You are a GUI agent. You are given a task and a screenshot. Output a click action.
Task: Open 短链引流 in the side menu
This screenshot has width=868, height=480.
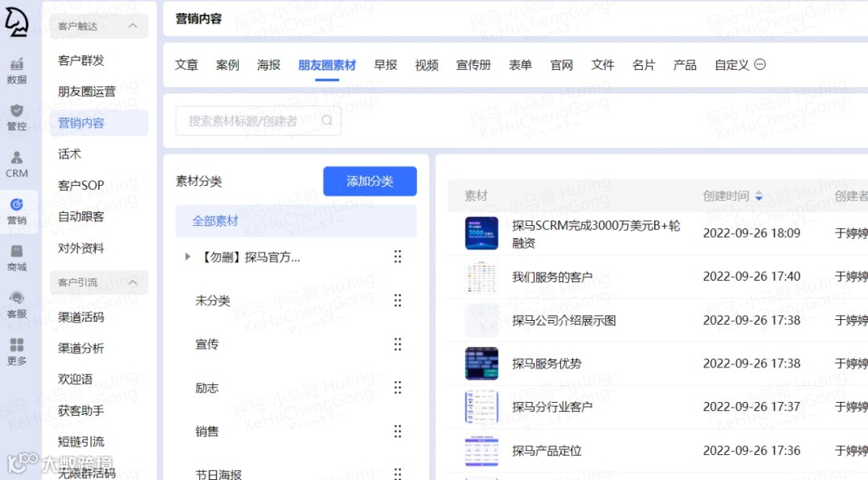coord(81,441)
